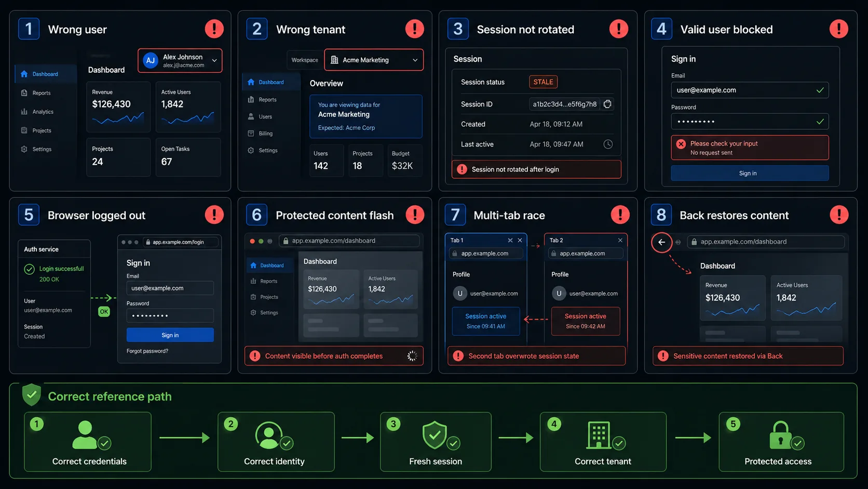The width and height of the screenshot is (868, 489).
Task: Open Analytics in Wrong user sidebar
Action: (43, 112)
